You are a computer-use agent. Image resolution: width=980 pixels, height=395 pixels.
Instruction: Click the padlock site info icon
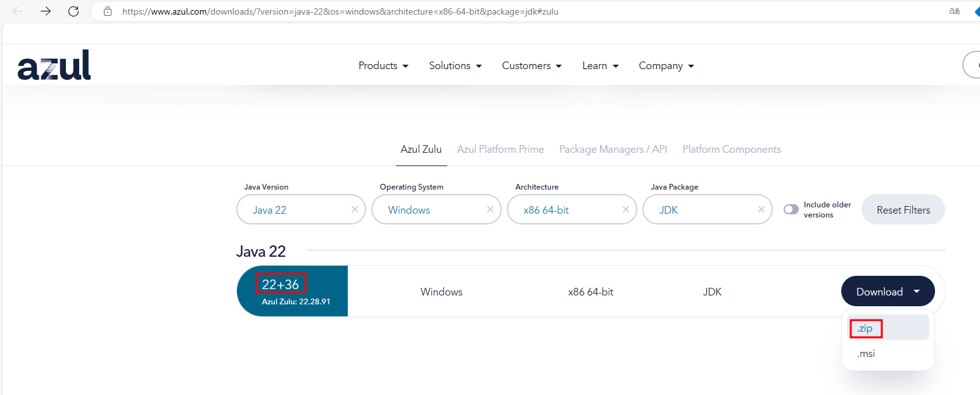pos(108,11)
